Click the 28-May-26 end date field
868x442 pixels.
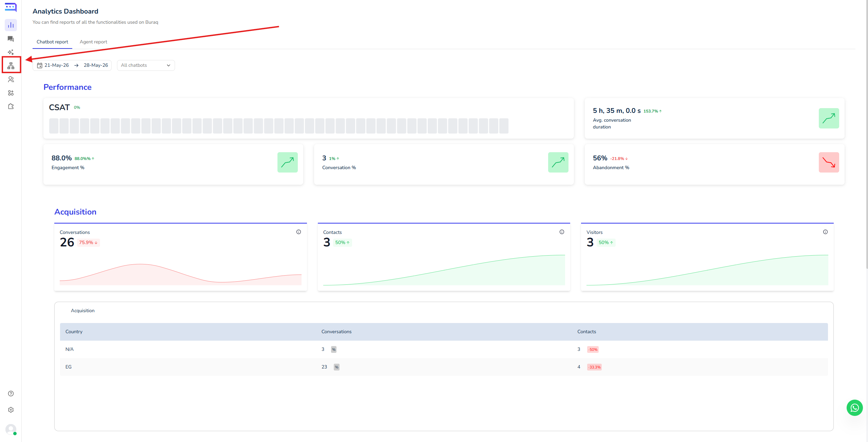point(96,65)
